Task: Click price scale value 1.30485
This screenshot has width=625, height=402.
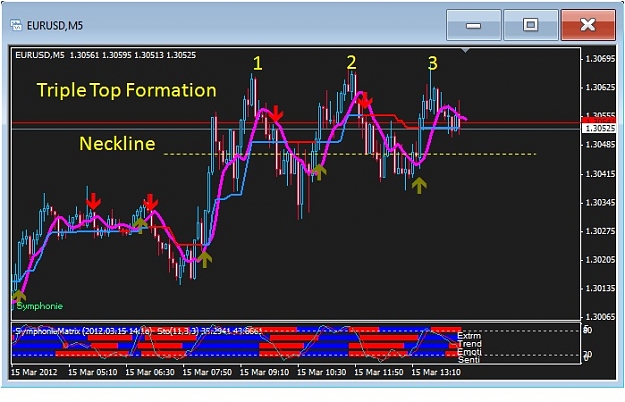Action: 600,145
